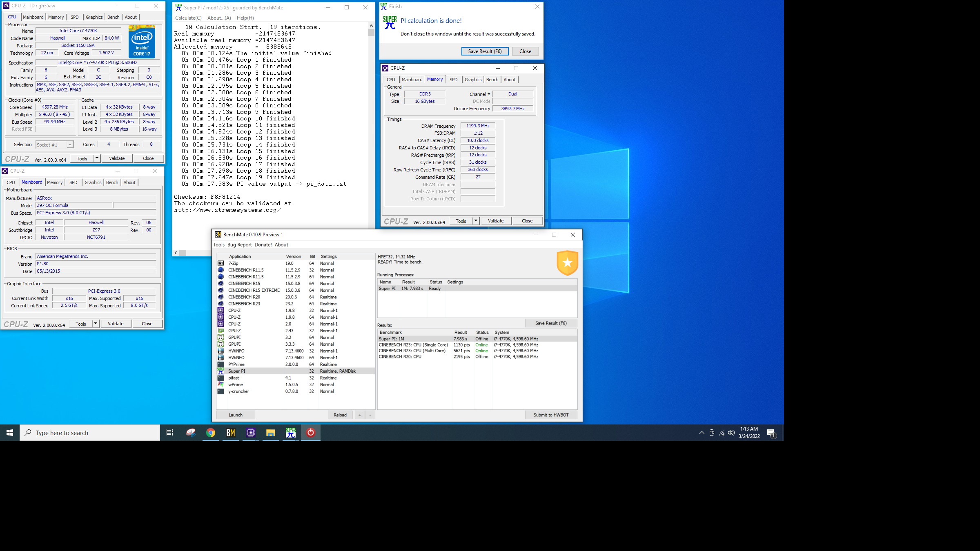Screen dimensions: 980x551
Task: Select the wPrime icon in the application list
Action: (220, 384)
